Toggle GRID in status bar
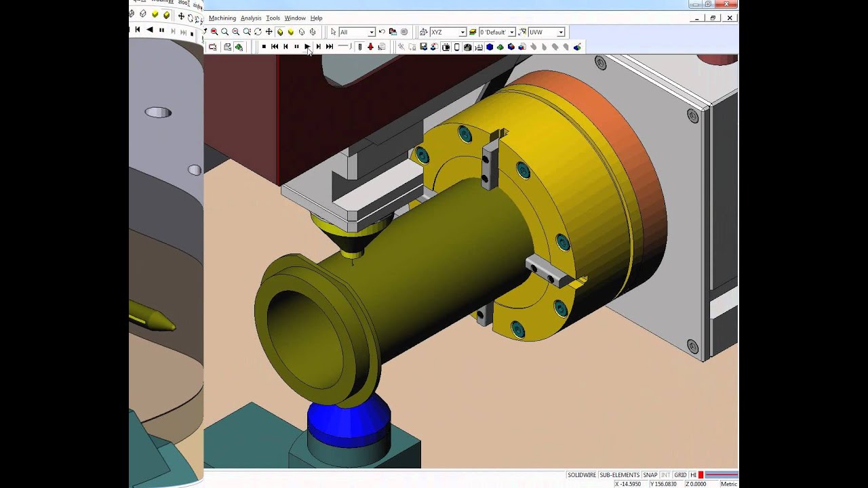 click(680, 475)
